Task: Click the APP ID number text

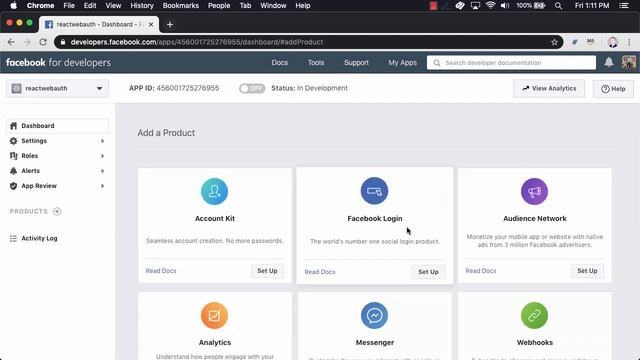Action: coord(188,88)
